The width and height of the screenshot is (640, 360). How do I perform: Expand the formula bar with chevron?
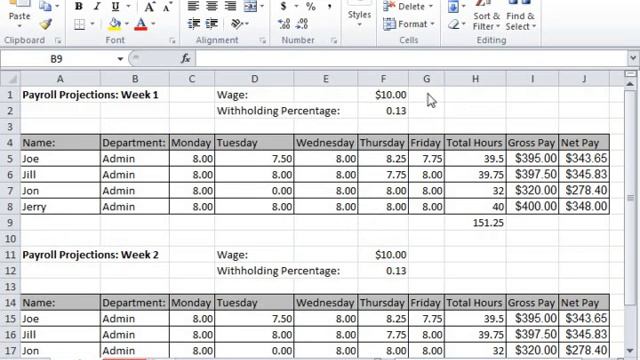(x=633, y=58)
